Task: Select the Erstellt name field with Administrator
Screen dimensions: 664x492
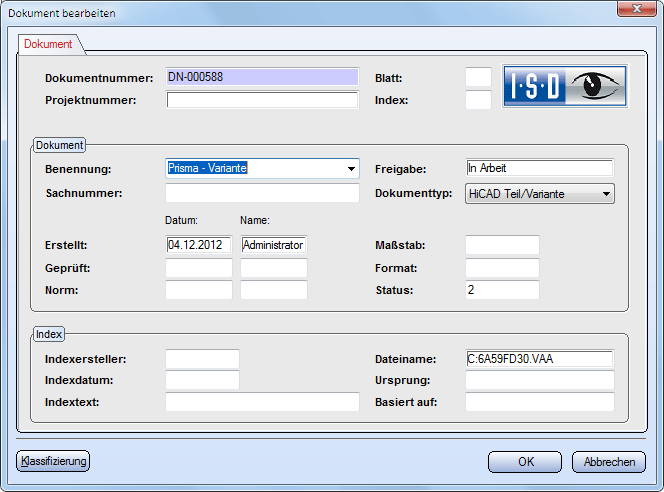Action: click(274, 244)
